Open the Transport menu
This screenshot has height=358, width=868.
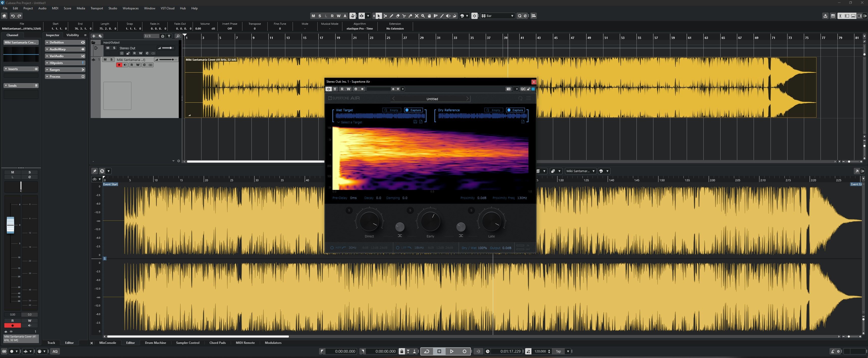click(97, 8)
